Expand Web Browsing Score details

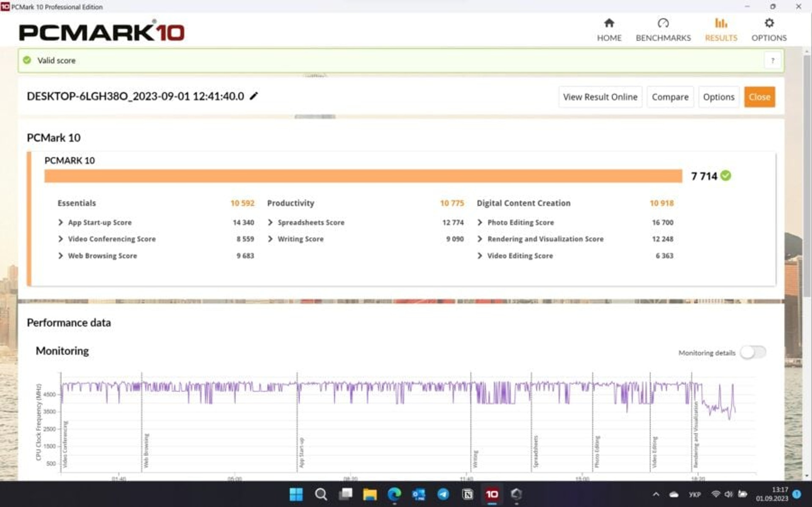[x=60, y=256]
